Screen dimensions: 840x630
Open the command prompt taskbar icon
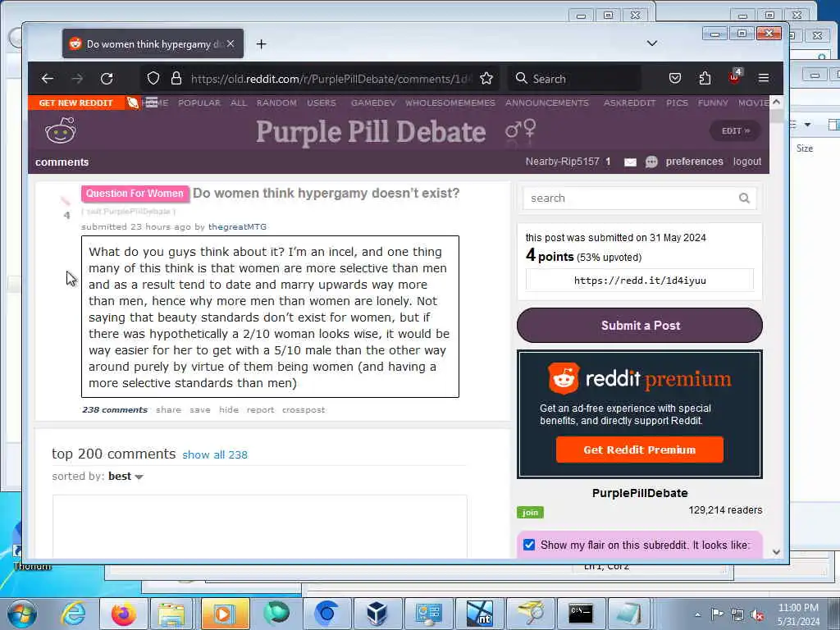[x=581, y=614]
